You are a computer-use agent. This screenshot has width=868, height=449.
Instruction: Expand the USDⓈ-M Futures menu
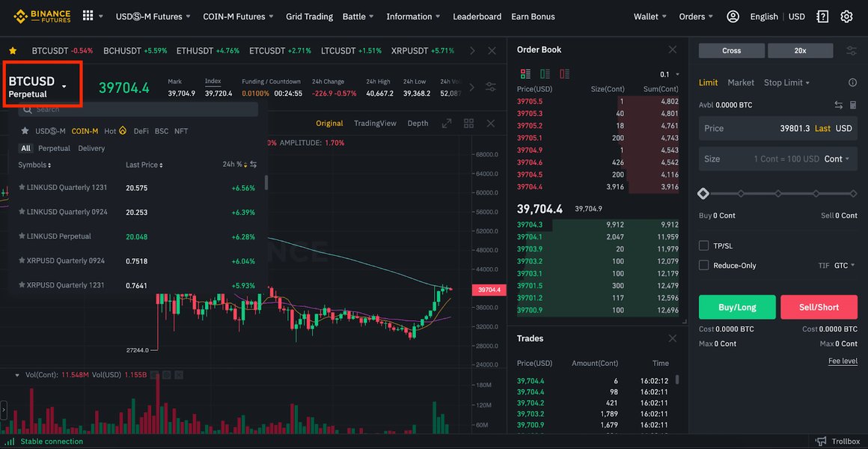point(153,16)
